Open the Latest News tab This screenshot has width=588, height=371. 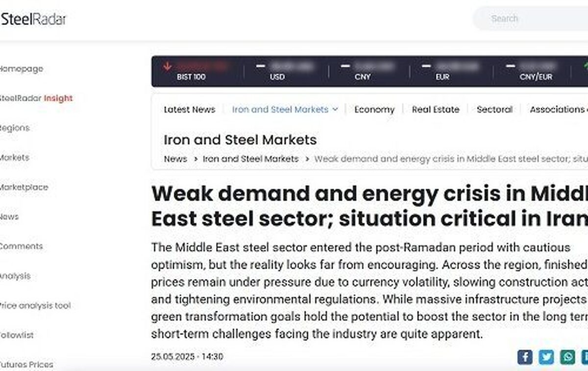point(190,110)
